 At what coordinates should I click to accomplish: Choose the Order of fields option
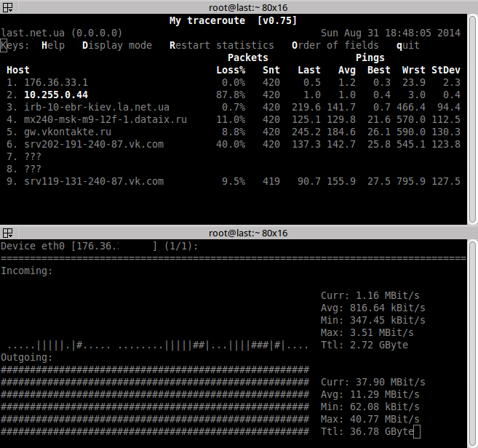[x=335, y=45]
